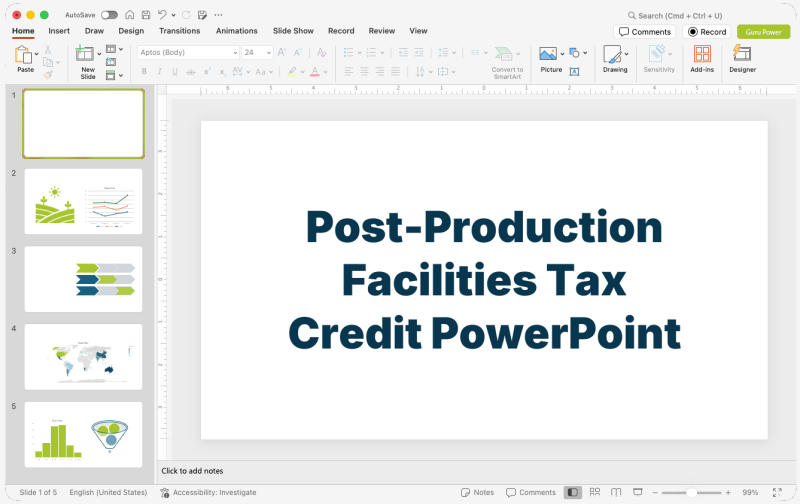Click Convert to SmartArt
This screenshot has width=800, height=504.
pyautogui.click(x=507, y=62)
